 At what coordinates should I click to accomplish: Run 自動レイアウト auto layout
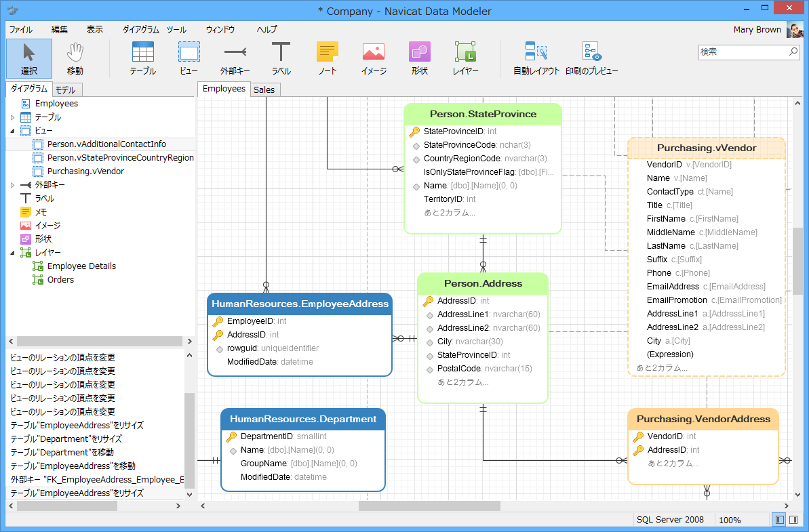coord(536,59)
